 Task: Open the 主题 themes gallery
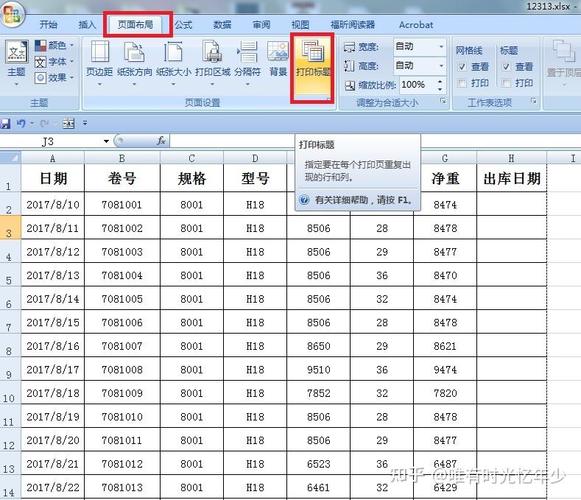tap(17, 63)
